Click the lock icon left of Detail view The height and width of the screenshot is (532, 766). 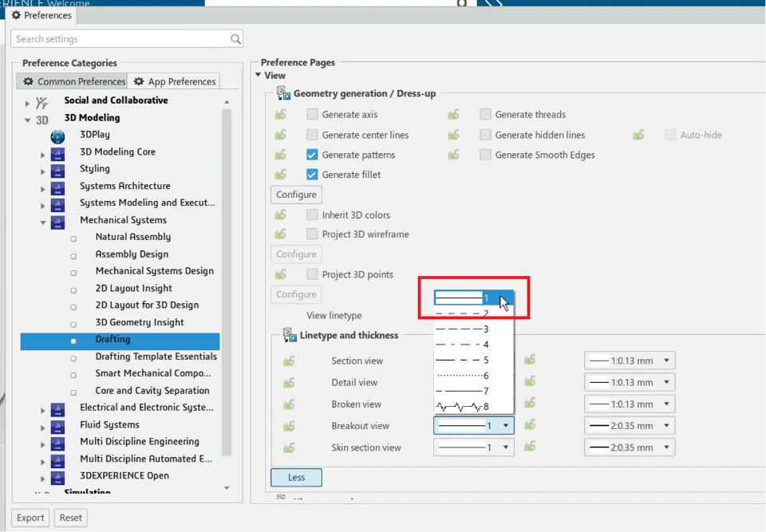point(289,383)
